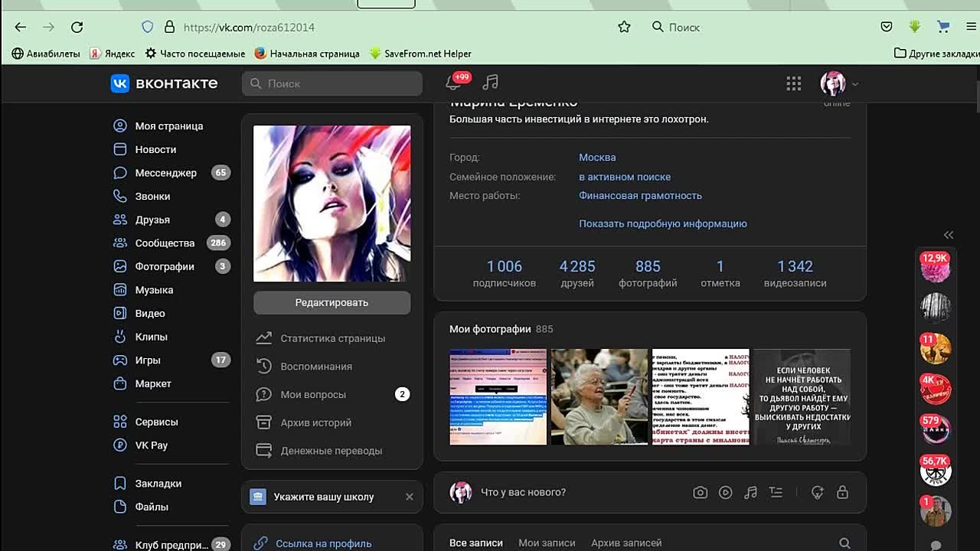Image resolution: width=980 pixels, height=551 pixels.
Task: Open Моя страница in sidebar
Action: pos(169,126)
